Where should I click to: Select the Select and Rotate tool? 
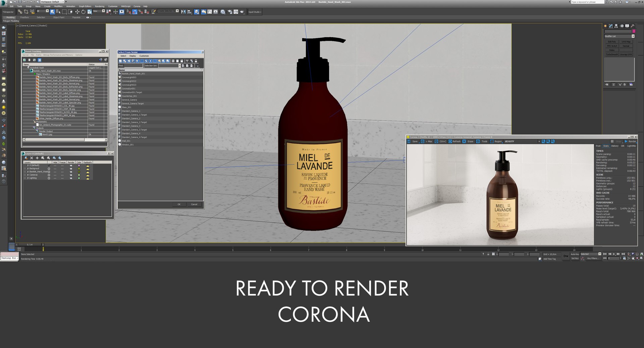[83, 12]
